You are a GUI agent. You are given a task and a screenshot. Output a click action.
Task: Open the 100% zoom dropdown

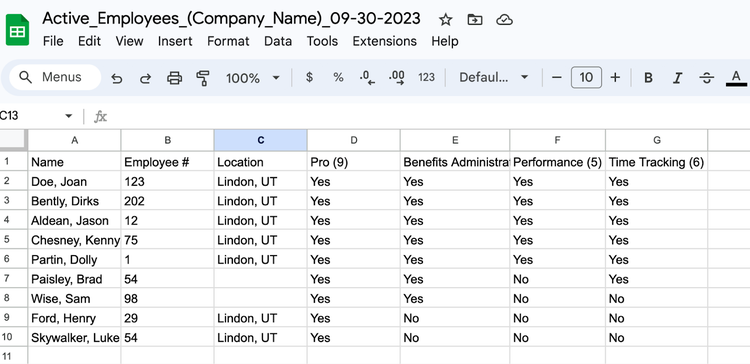pyautogui.click(x=253, y=77)
